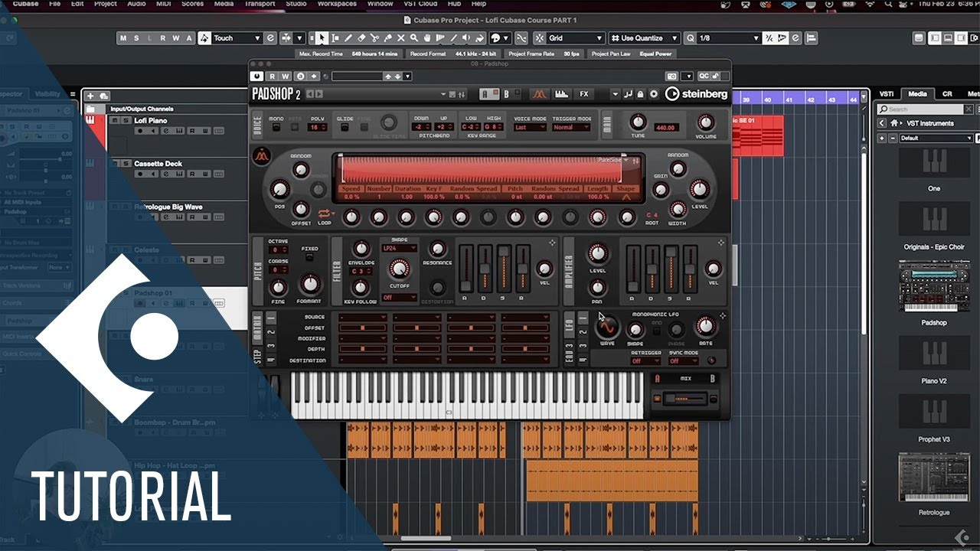Click Add Track plus button
Screen dimensions: 980x551
90,96
